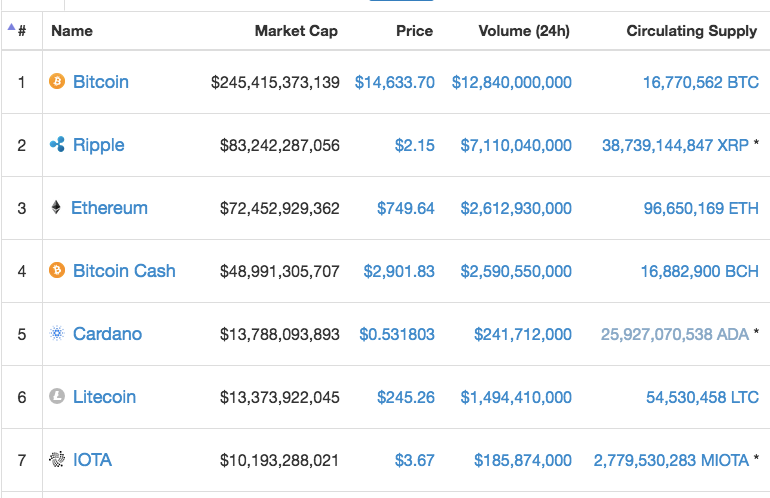Click Bitcoin price $14,633.70
Screen dimensions: 770x498
[395, 82]
